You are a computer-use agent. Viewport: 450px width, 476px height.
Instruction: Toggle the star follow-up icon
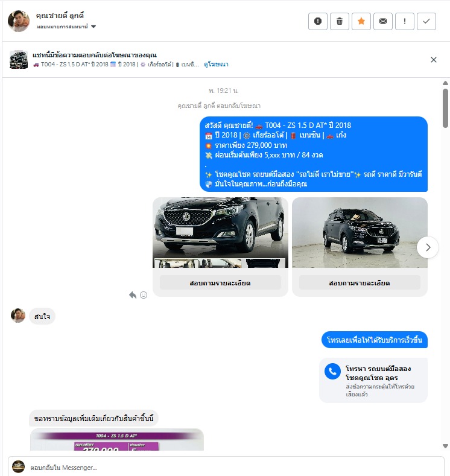coord(361,21)
